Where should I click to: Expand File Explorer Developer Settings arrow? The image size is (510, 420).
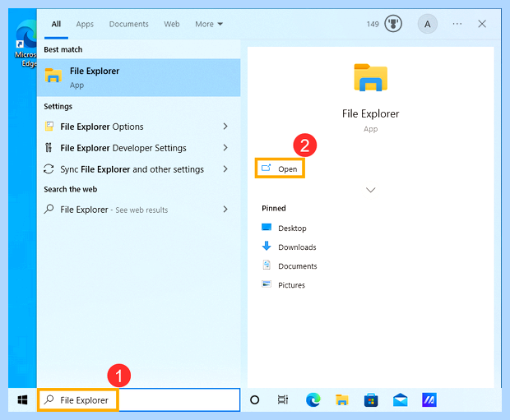tap(225, 148)
